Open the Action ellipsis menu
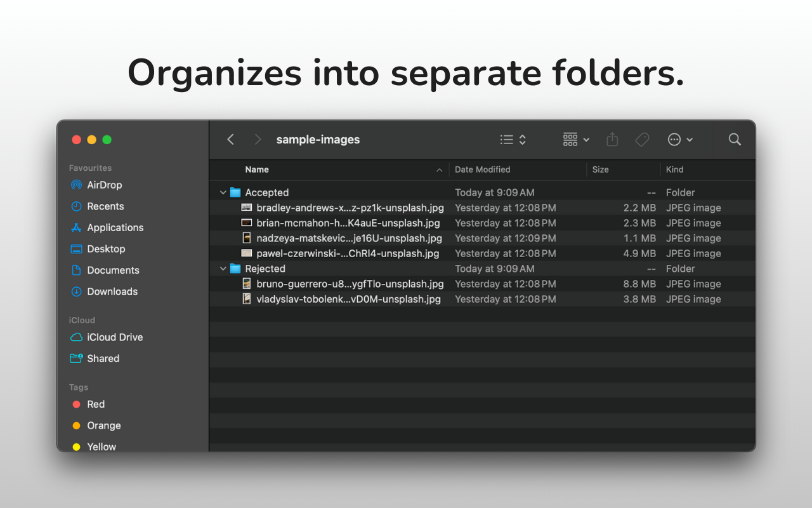The image size is (812, 508). (x=680, y=139)
